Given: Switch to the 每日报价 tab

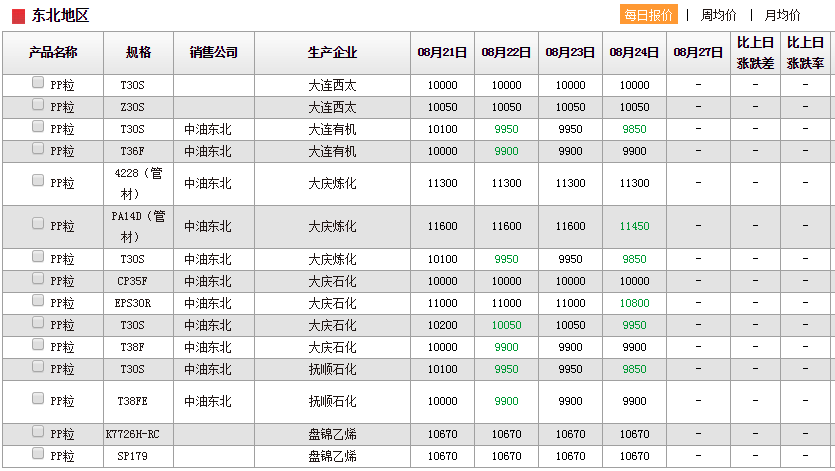Looking at the screenshot, I should tap(648, 15).
